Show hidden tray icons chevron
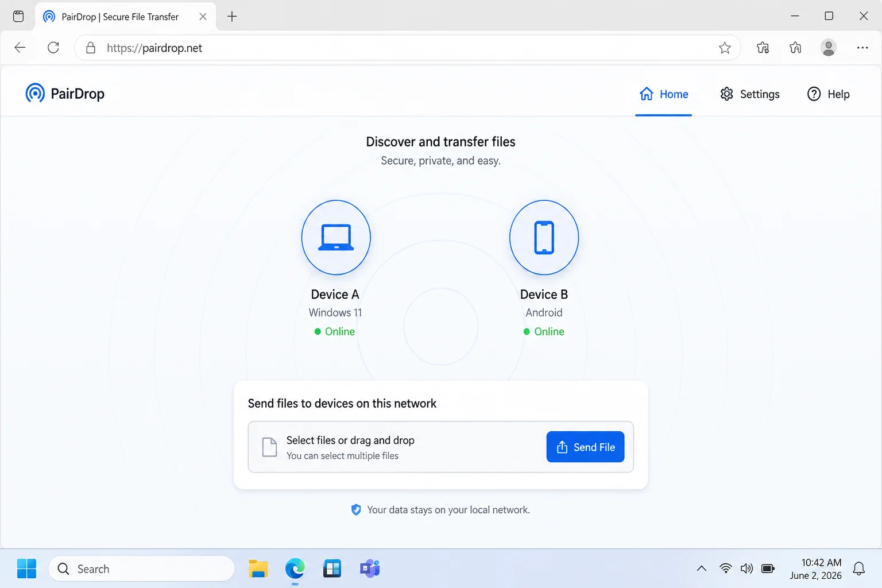 (x=701, y=568)
